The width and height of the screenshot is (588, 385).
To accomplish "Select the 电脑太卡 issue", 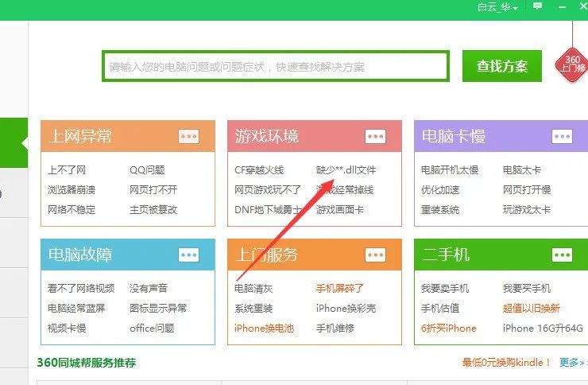I will tap(521, 170).
